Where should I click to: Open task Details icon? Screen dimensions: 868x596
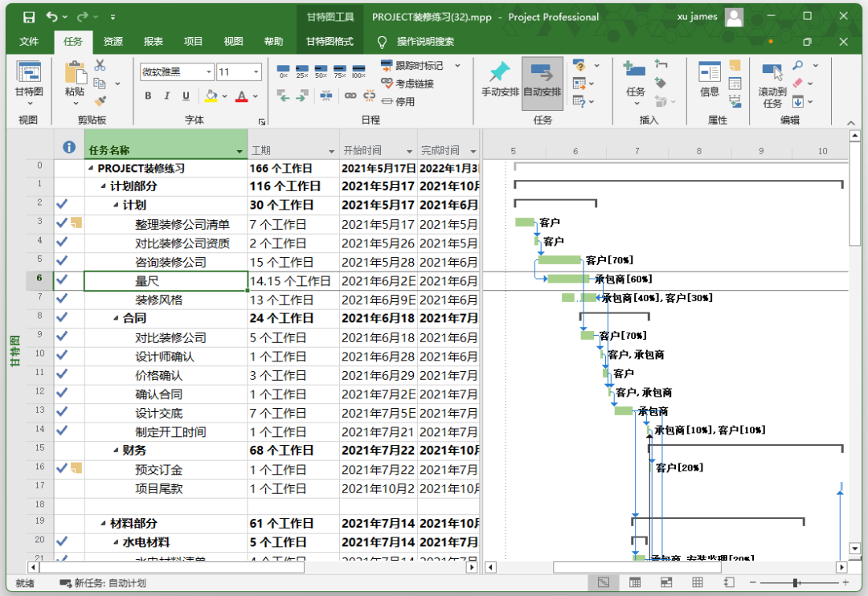coord(735,84)
